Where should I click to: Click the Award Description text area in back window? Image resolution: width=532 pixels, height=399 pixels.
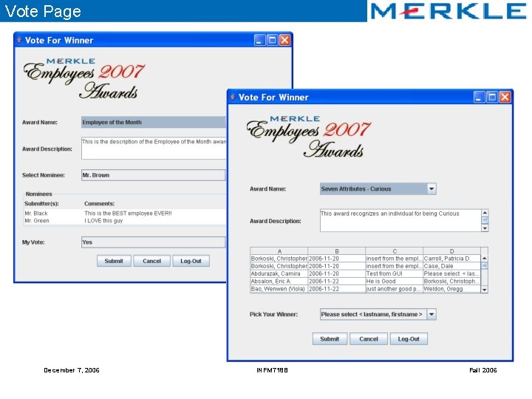[x=154, y=149]
